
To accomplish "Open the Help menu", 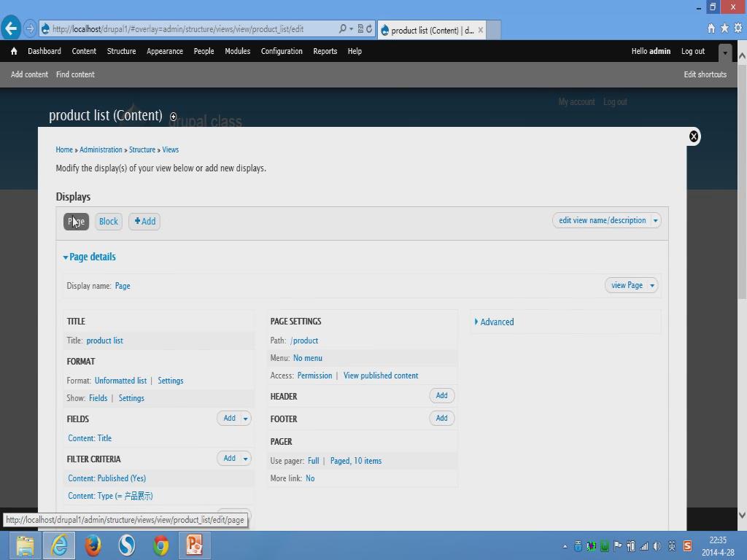I will [x=355, y=51].
